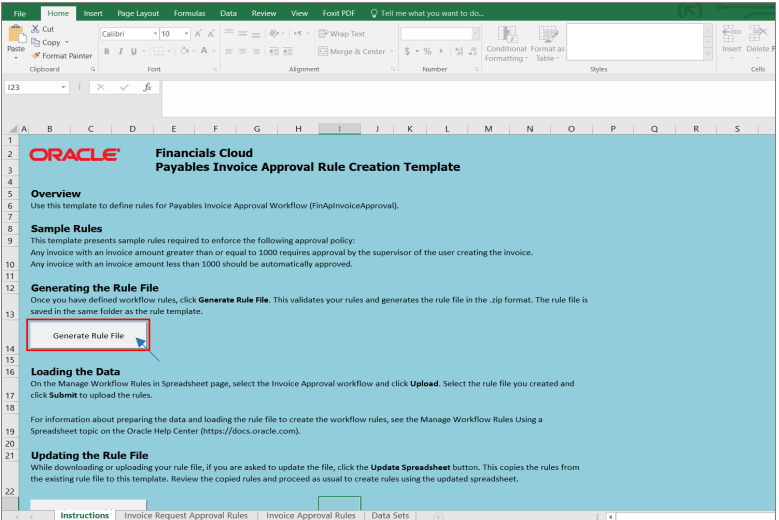Open the Number Format dropdown
This screenshot has width=779, height=520.
tap(475, 33)
